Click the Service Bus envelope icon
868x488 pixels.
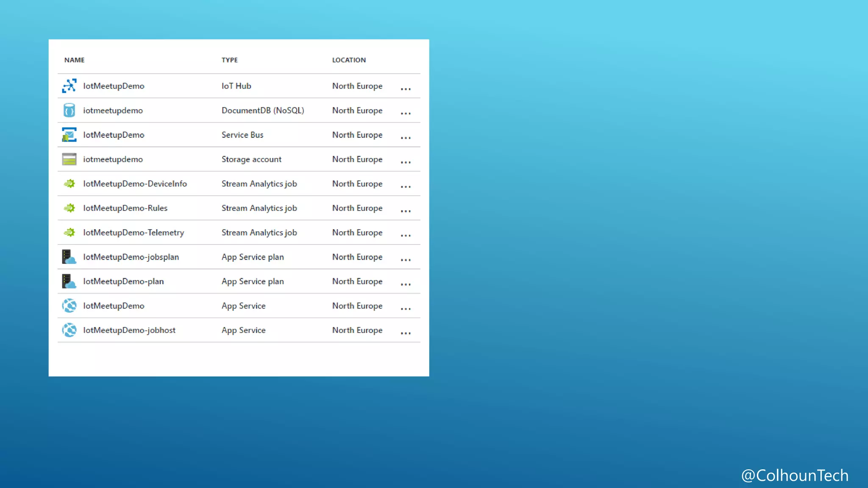[69, 135]
